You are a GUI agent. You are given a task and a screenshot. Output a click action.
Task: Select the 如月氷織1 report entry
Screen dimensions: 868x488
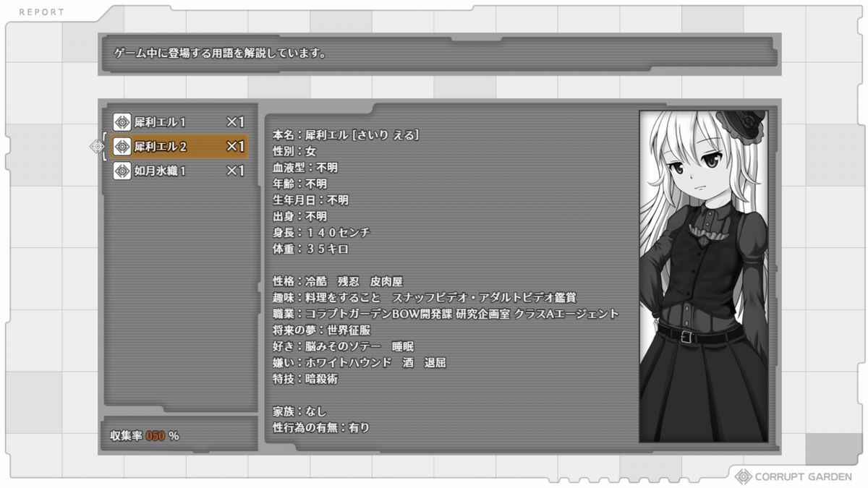179,171
